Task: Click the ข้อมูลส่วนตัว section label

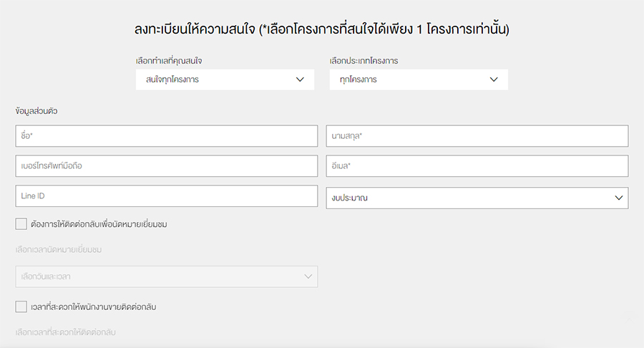Action: coord(41,111)
